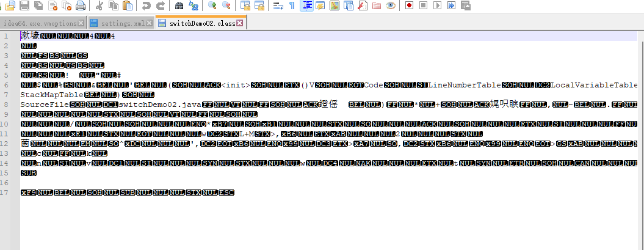Click line number 6 in the margin
Screen dimensions: 644x250
coord(6,85)
